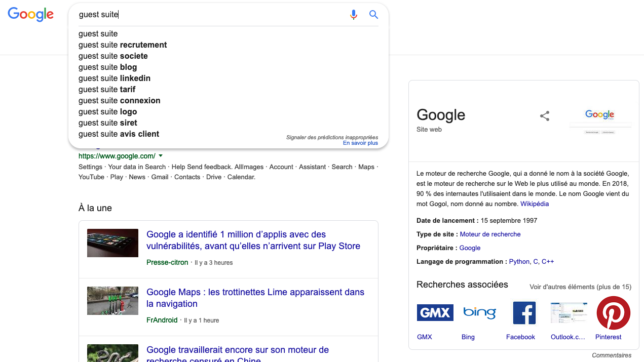Click "Signaler des prédictions inappropriées"
This screenshot has width=644, height=362.
[x=332, y=137]
